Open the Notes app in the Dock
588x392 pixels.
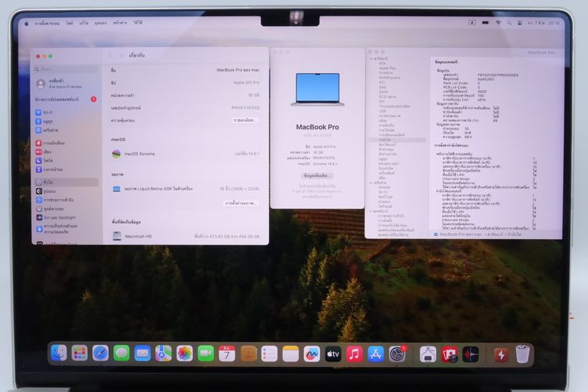click(291, 354)
